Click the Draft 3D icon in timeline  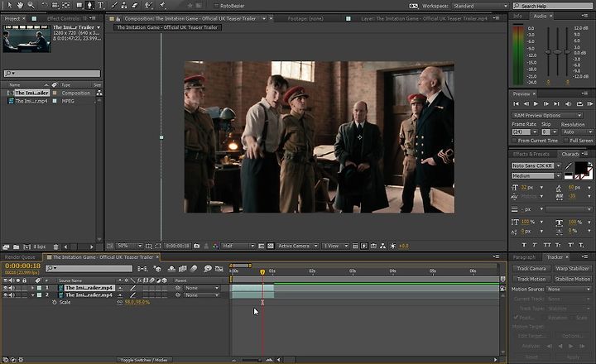coord(157,269)
